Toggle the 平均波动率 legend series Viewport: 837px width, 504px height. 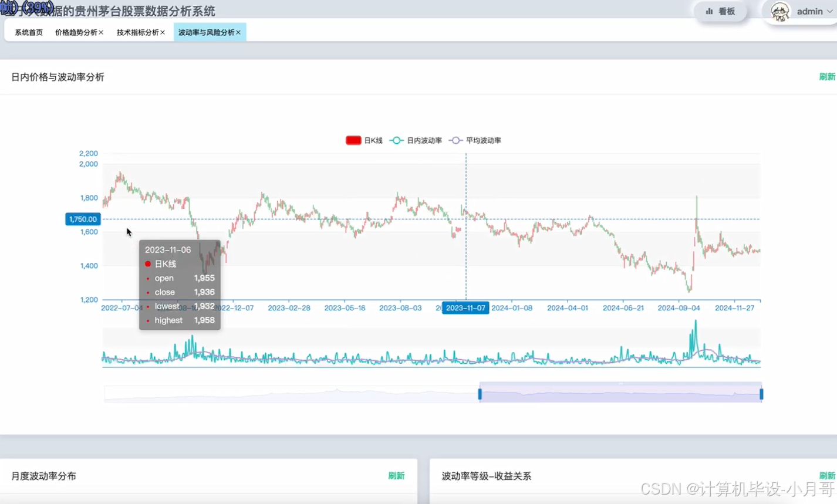coord(475,140)
